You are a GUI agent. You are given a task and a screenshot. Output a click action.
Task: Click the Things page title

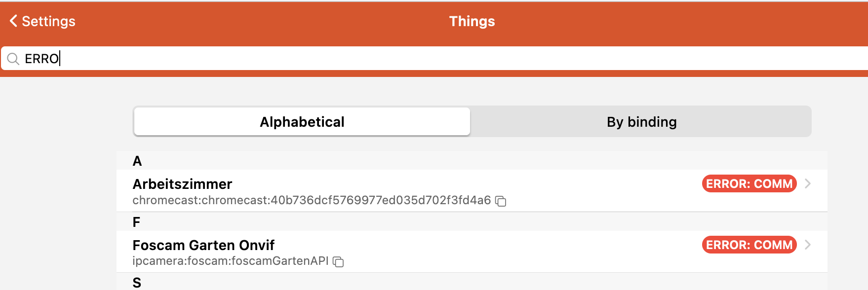click(x=472, y=21)
